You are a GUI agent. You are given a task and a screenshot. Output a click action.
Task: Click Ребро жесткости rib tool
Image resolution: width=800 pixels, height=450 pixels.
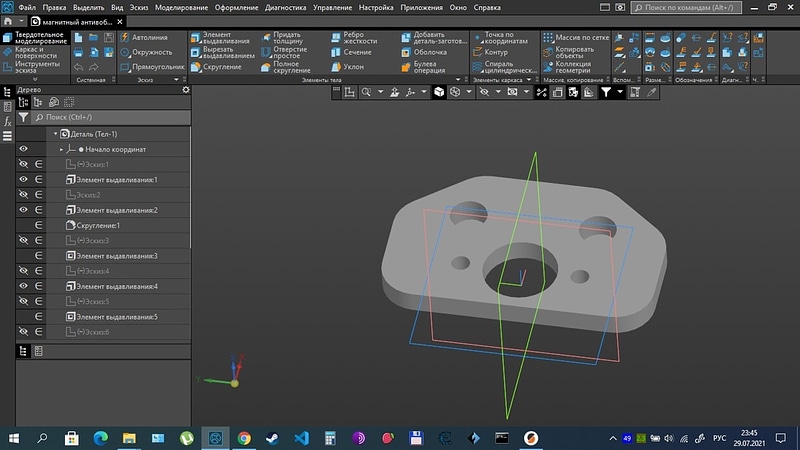coord(354,38)
